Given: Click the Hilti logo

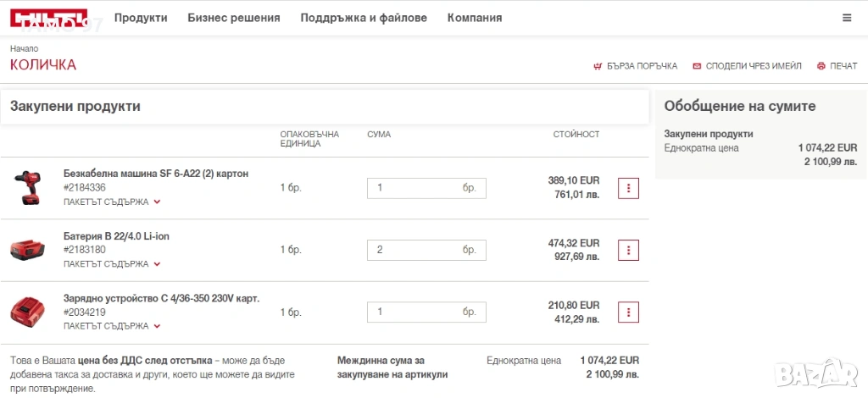Looking at the screenshot, I should tap(48, 18).
